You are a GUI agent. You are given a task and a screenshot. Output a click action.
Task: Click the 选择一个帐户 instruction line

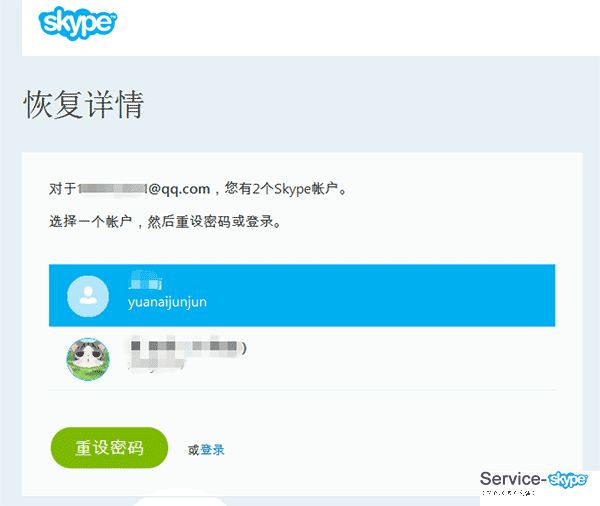pos(164,221)
